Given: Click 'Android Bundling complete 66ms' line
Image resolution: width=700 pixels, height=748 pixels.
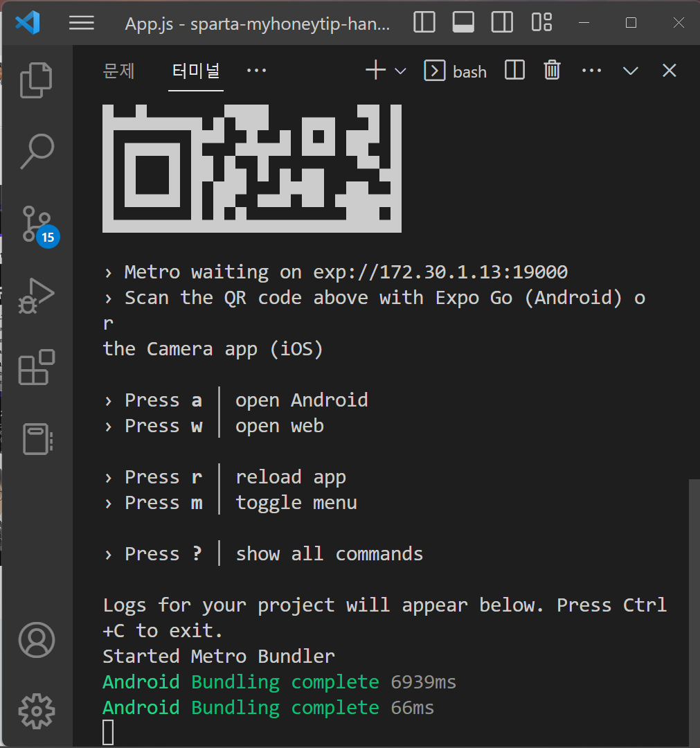Looking at the screenshot, I should click(269, 708).
